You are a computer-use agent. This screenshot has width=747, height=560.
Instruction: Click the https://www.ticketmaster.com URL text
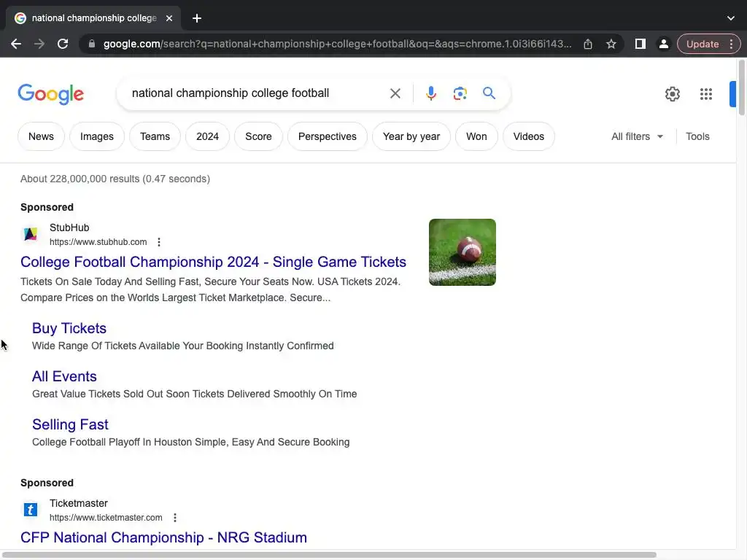click(x=106, y=518)
